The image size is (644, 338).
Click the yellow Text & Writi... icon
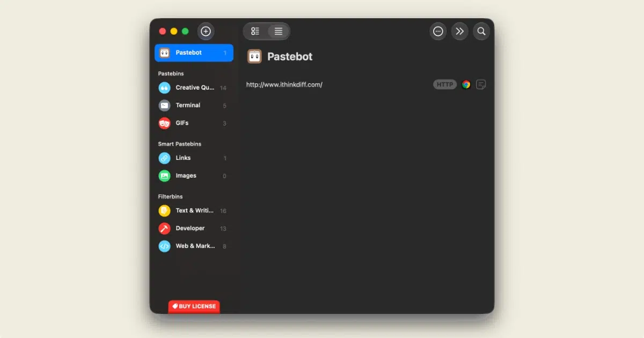point(164,210)
